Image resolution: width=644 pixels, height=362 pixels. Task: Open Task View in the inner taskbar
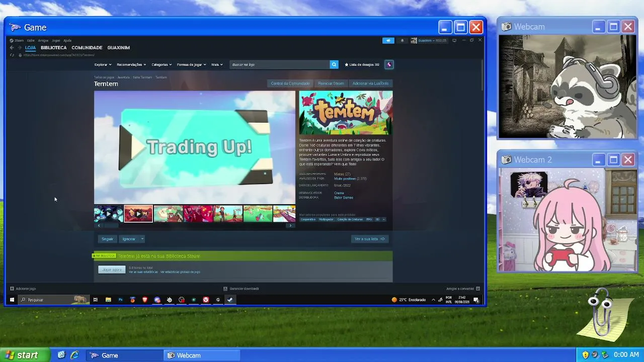(95, 300)
